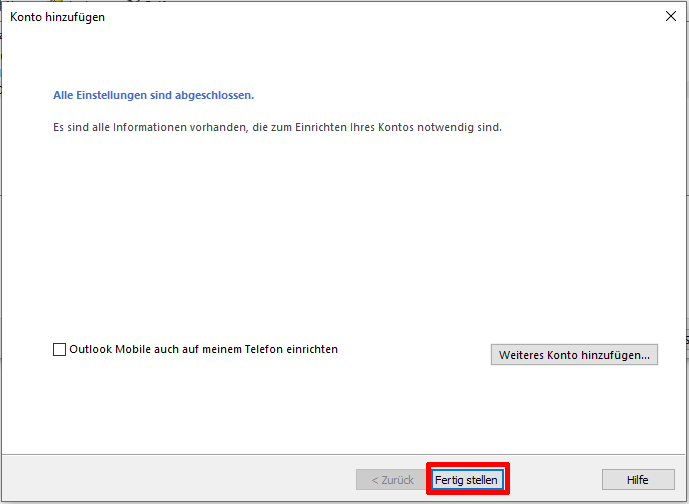The width and height of the screenshot is (689, 504).
Task: Close the 'Konto hinzufügen' dialog with X
Action: [x=670, y=16]
